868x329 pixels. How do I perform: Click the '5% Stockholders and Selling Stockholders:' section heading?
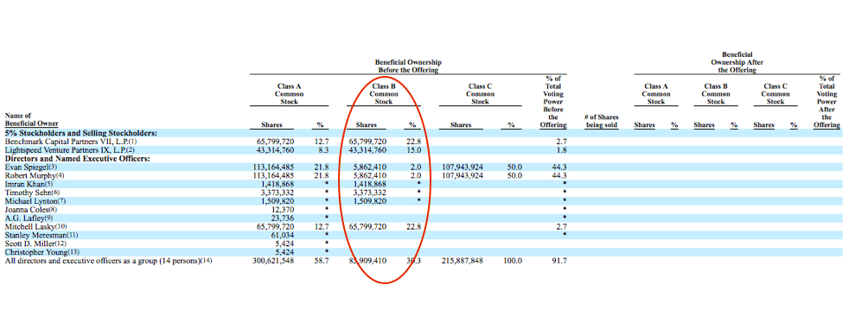(80, 133)
